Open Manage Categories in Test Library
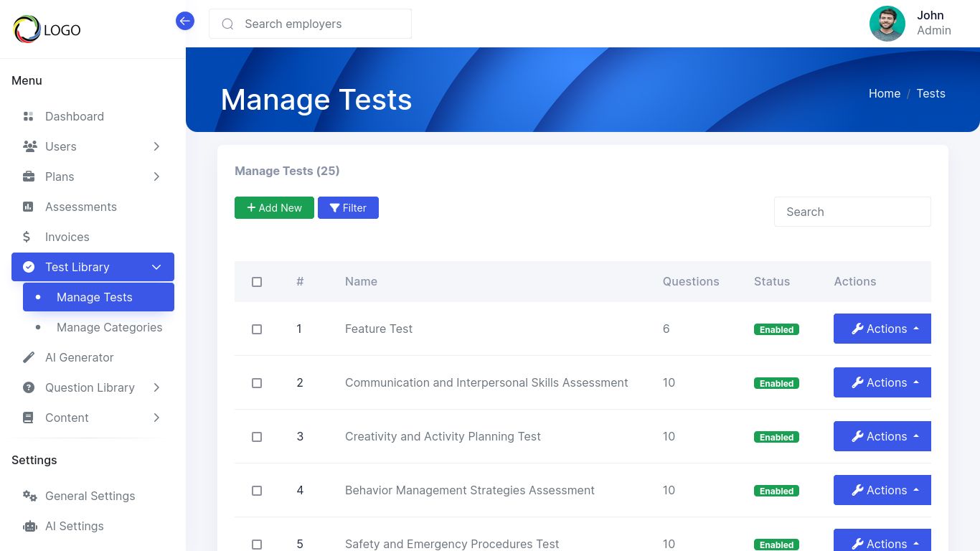980x551 pixels. [x=109, y=327]
